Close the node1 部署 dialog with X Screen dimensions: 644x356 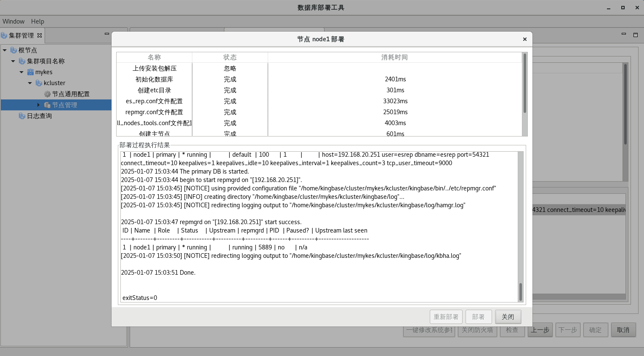pyautogui.click(x=524, y=39)
